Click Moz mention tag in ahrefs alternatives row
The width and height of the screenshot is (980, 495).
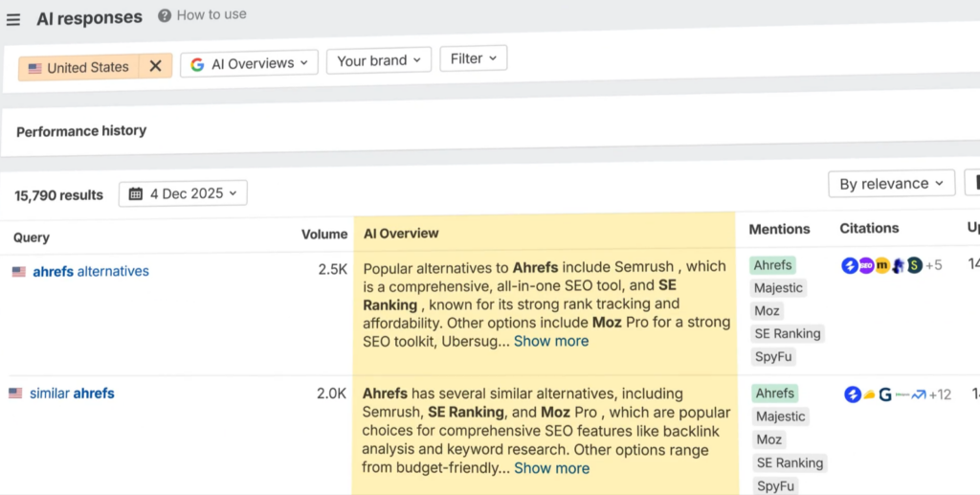point(767,311)
